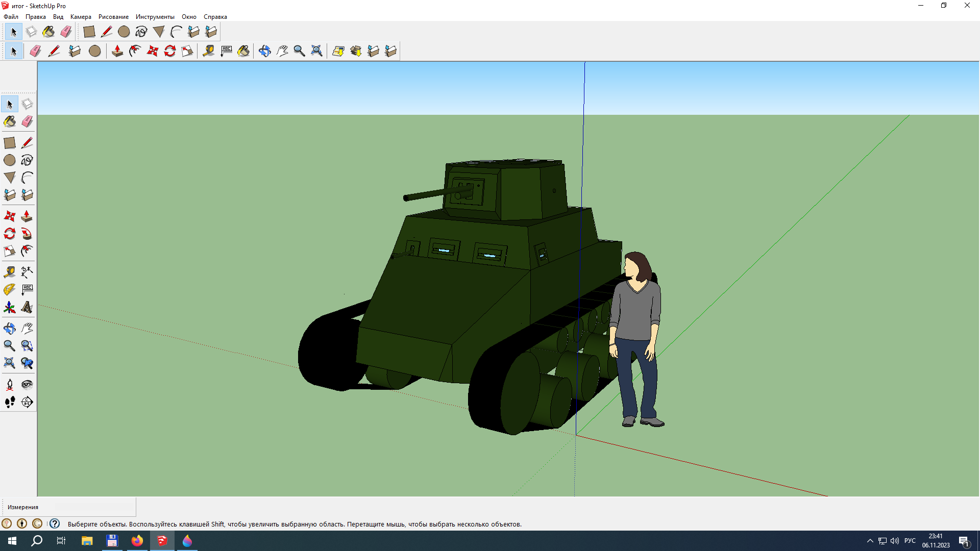Select Orbit tool in second toolbar row
This screenshot has width=980, height=551.
(264, 51)
